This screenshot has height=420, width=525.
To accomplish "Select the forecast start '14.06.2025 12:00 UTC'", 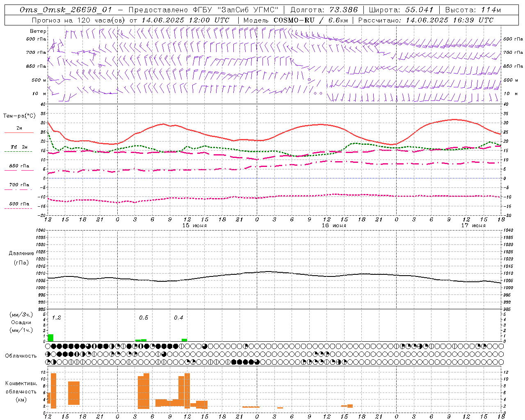I will pyautogui.click(x=185, y=20).
